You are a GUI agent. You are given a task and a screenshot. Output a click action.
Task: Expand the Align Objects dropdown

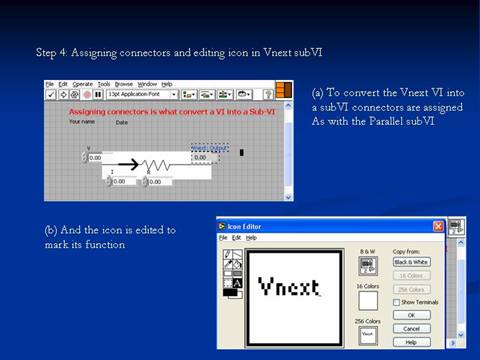(x=189, y=95)
